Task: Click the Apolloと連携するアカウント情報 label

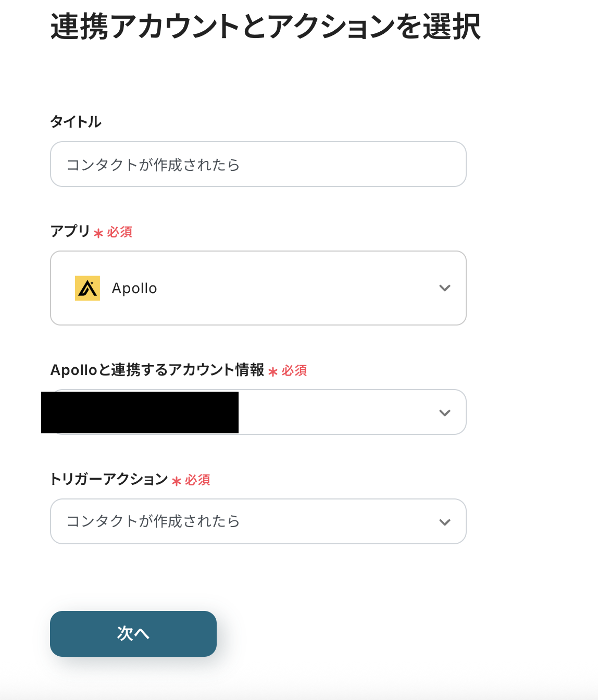Action: (157, 370)
